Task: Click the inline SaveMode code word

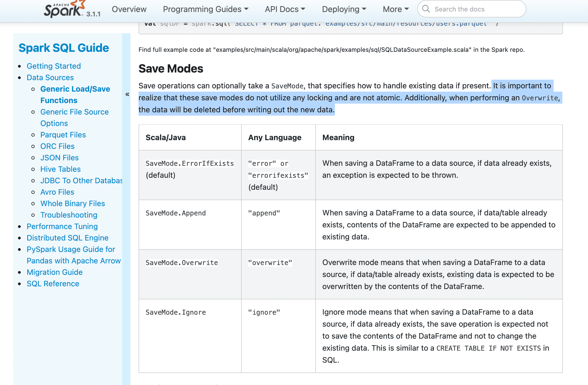Action: 287,86
